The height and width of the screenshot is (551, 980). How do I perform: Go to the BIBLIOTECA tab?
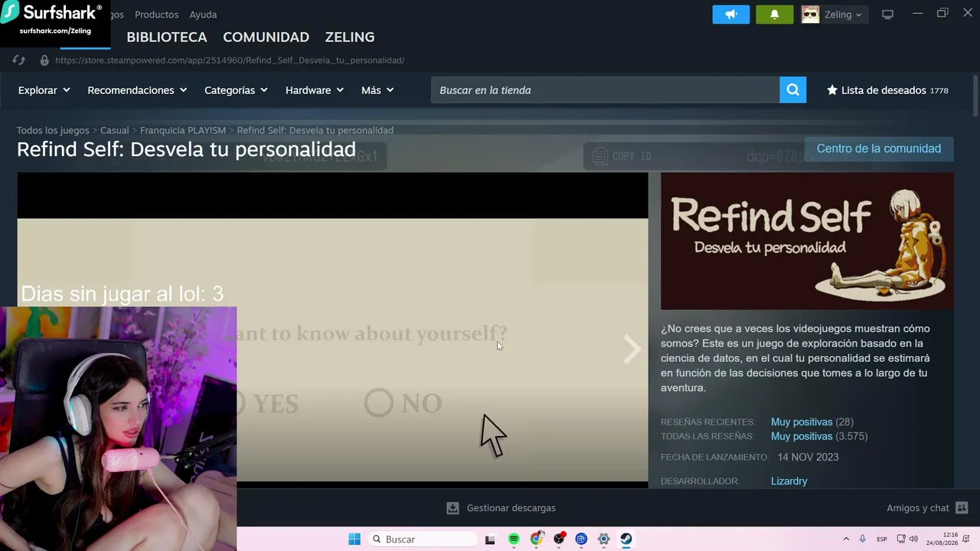point(167,37)
